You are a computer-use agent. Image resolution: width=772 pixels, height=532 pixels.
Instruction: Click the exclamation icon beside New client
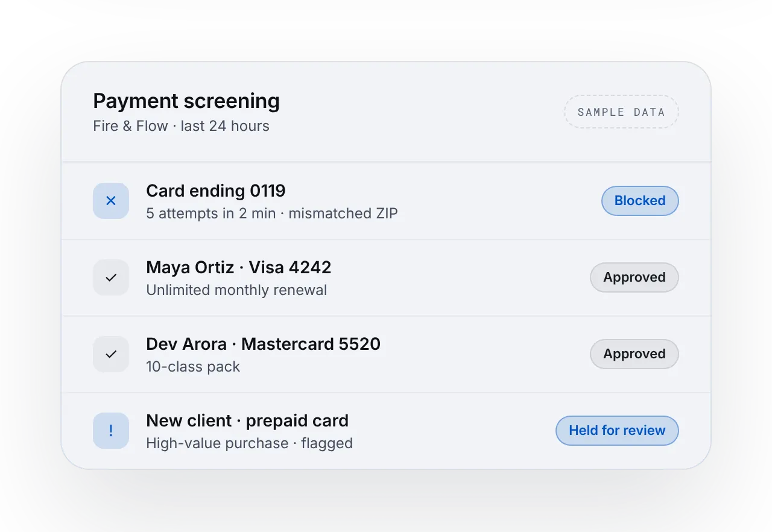click(x=111, y=431)
